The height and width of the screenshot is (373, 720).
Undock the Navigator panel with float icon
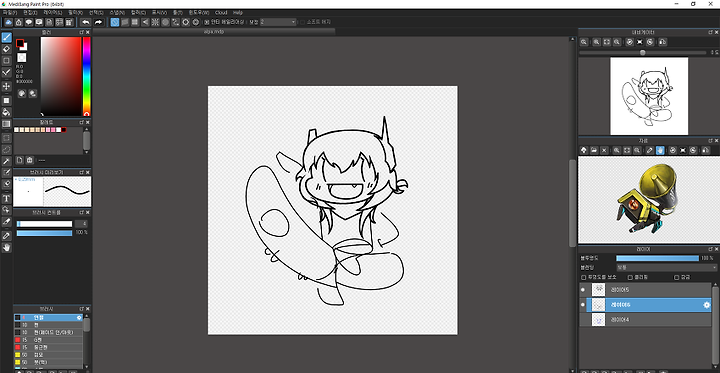[x=710, y=32]
